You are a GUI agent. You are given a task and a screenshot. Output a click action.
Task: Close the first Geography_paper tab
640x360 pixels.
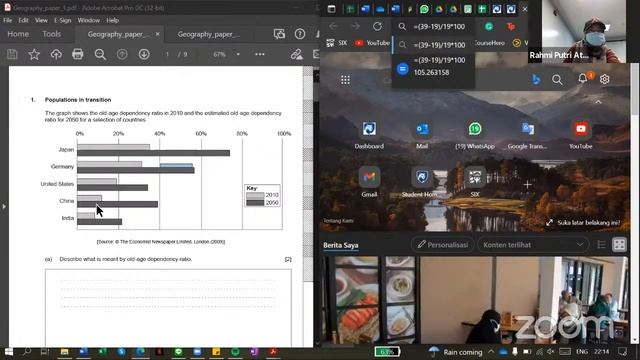[x=158, y=34]
